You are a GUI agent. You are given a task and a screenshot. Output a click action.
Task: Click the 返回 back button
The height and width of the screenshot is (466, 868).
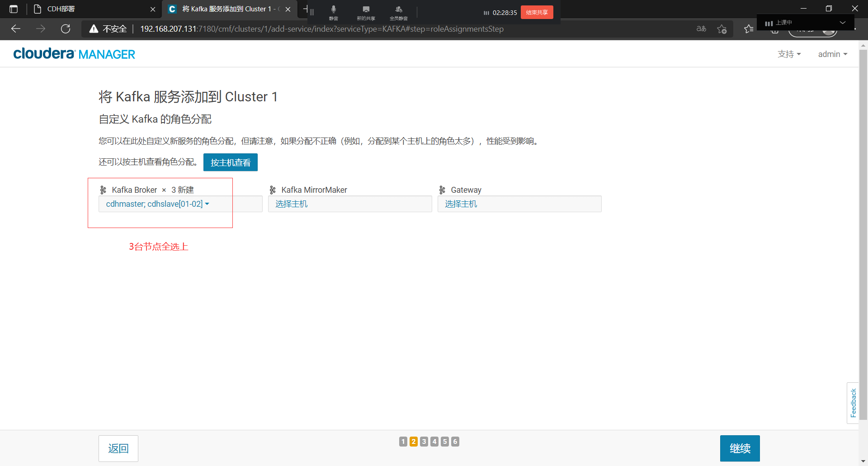[118, 448]
